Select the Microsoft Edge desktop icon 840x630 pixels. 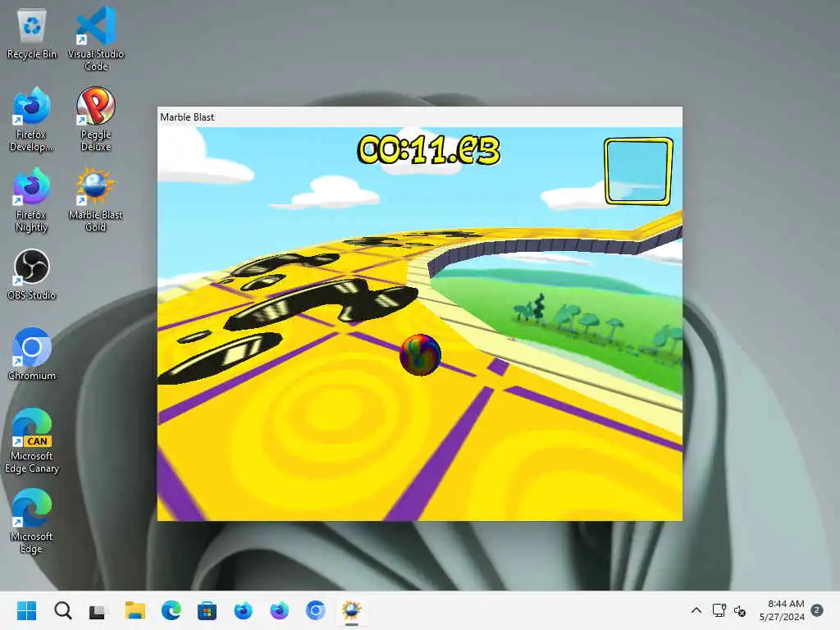pos(32,521)
